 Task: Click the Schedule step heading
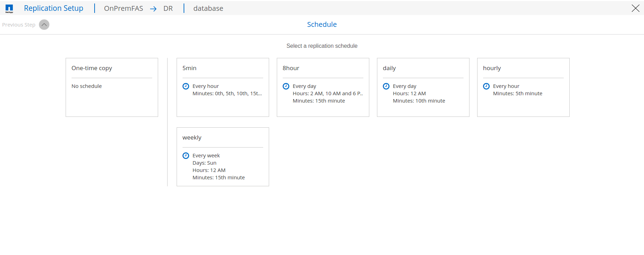pos(322,24)
